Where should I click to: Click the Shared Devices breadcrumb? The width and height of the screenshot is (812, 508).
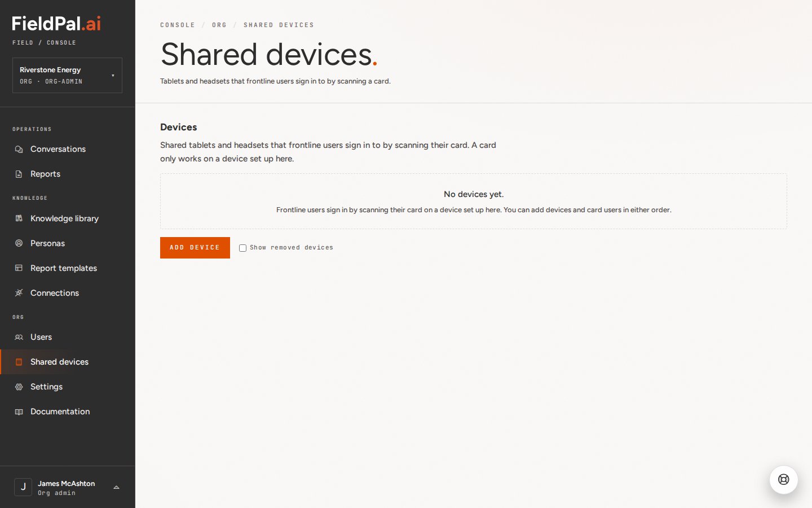pyautogui.click(x=279, y=25)
